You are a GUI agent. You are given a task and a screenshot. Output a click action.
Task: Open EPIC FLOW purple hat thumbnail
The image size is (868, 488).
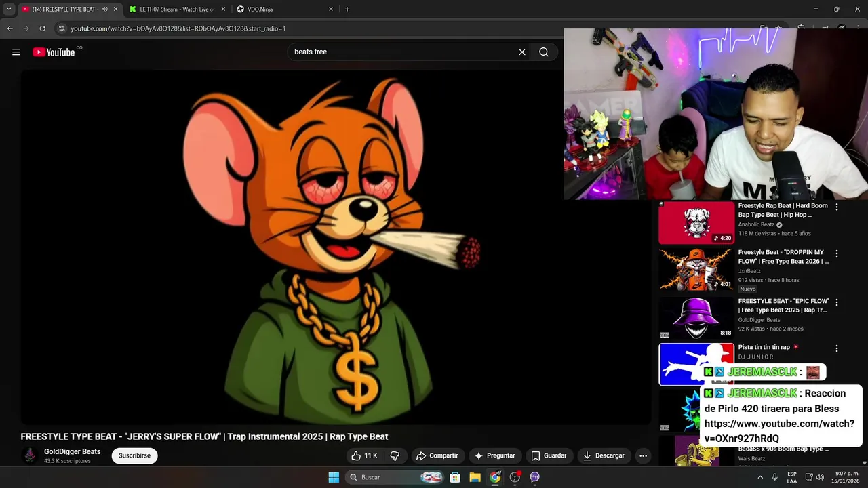(x=696, y=319)
